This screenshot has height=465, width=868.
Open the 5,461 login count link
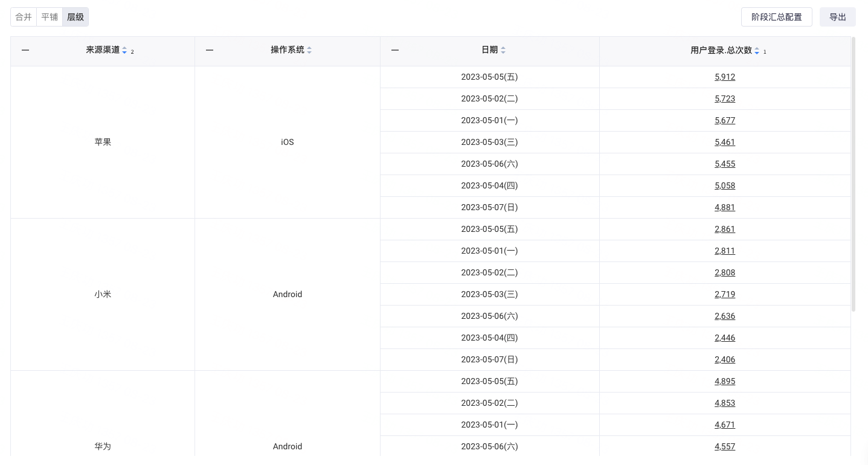(725, 142)
